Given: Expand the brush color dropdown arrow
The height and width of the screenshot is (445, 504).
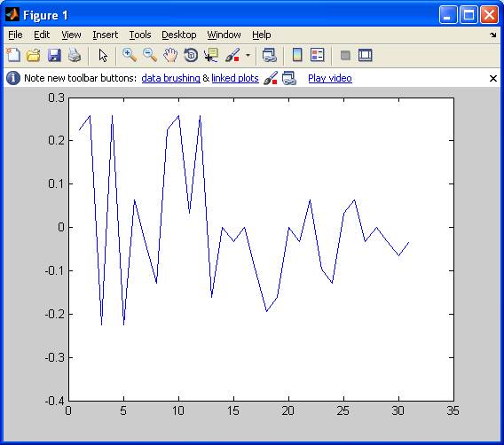Looking at the screenshot, I should 248,55.
